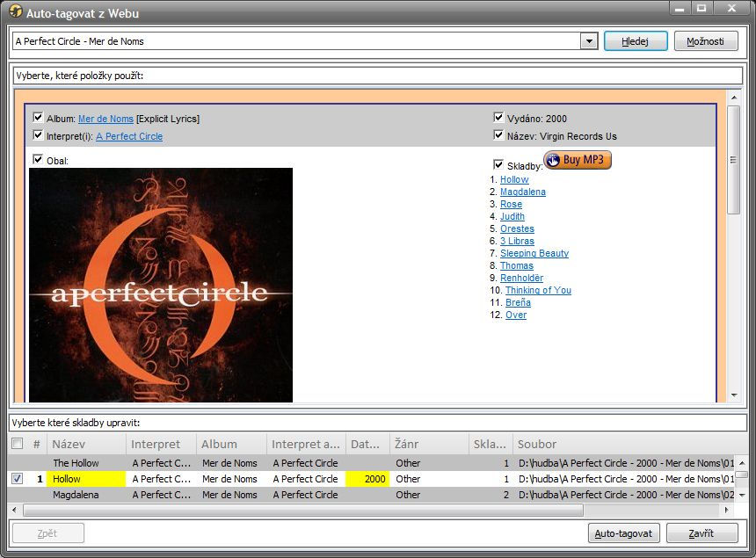Open the Breña track link
This screenshot has width=756, height=558.
pyautogui.click(x=518, y=302)
